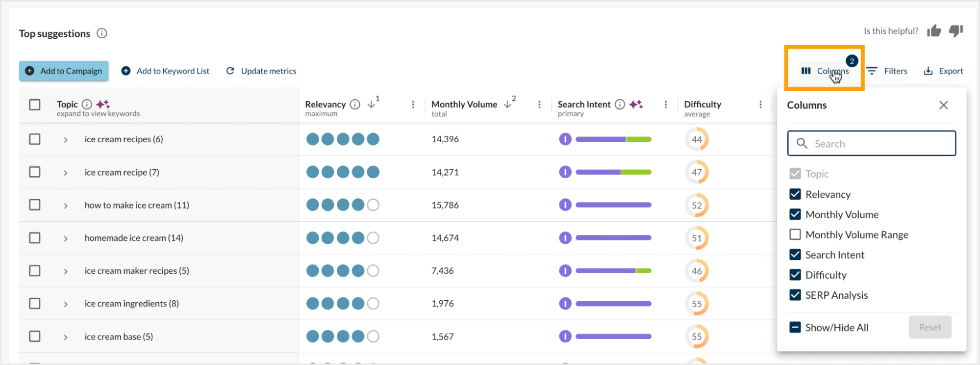Expand the homemade ice cream topic

click(65, 238)
